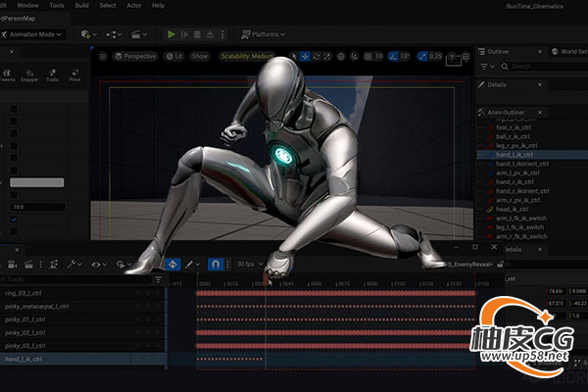Click the frame-skip button beside Play

184,34
